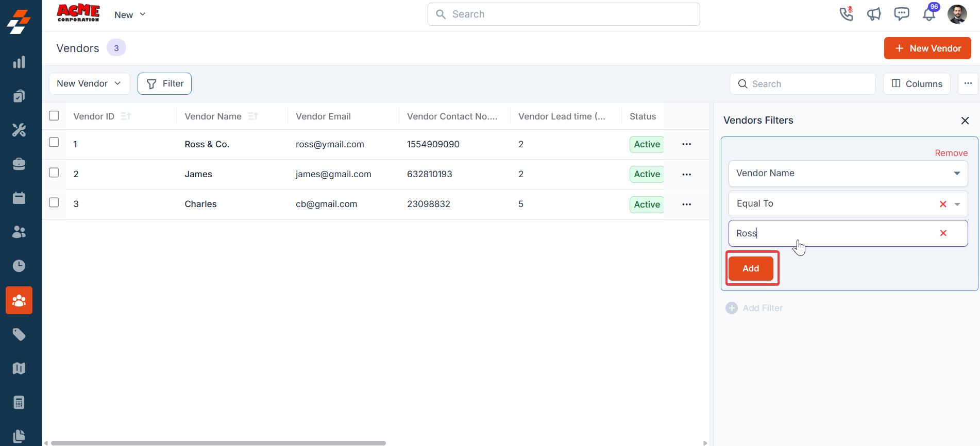Check the Charles row checkbox
This screenshot has height=446, width=980.
[54, 202]
